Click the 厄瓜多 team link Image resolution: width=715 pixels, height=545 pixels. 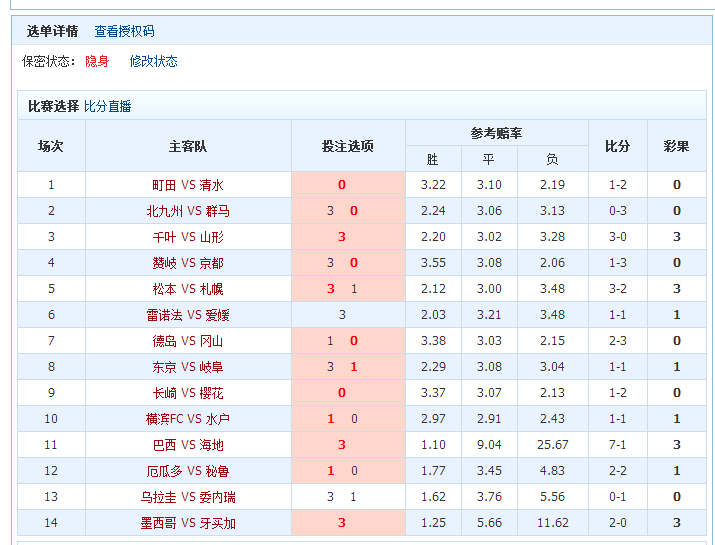[160, 471]
